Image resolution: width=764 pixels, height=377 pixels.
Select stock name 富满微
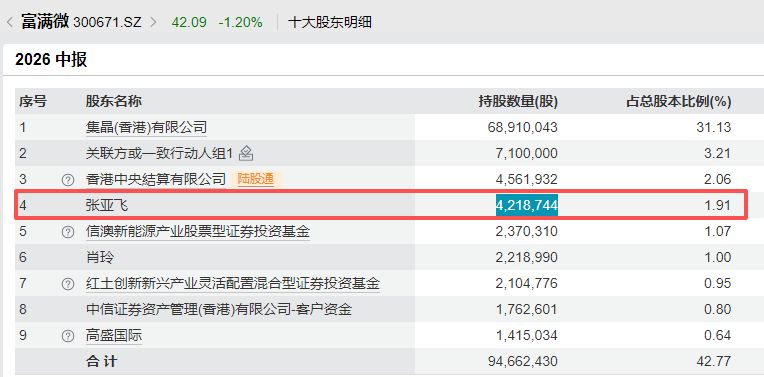45,22
